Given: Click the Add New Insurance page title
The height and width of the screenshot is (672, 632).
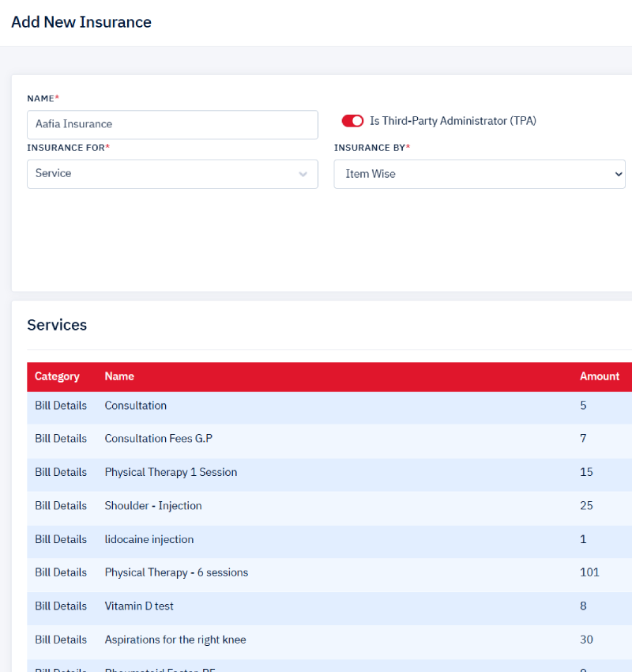Looking at the screenshot, I should tap(81, 22).
